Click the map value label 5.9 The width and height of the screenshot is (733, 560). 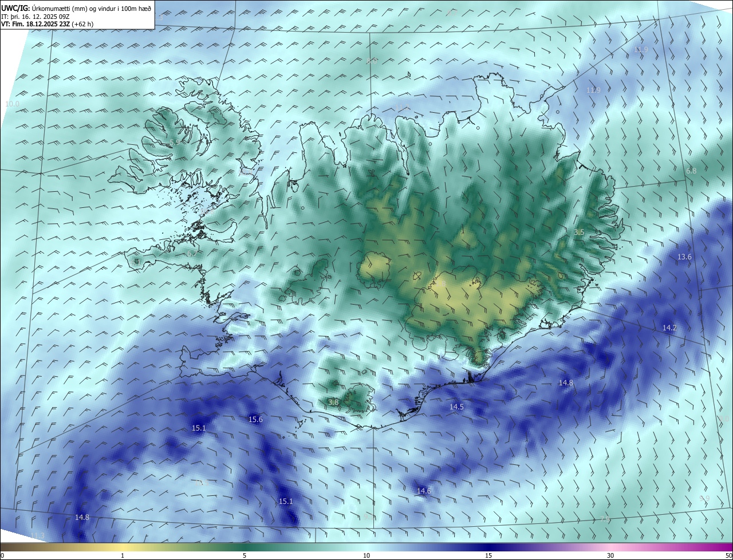coord(175,141)
